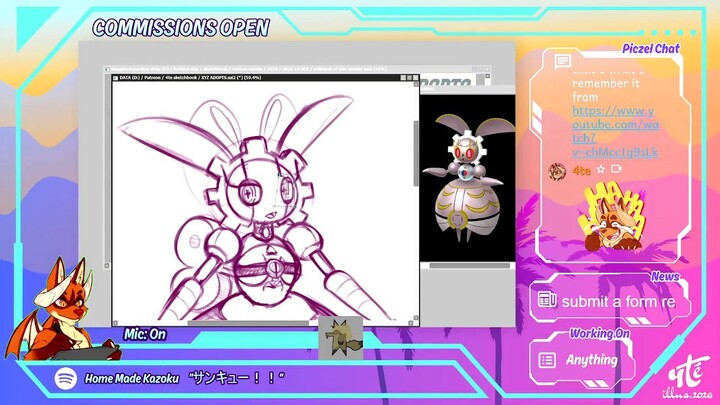Click the Home Made Kazoku song title

(x=132, y=379)
